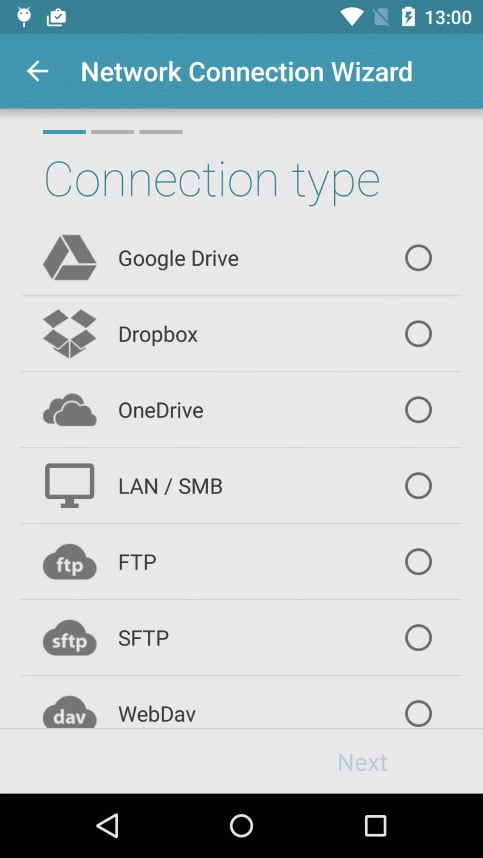Select the Dropbox radio button
Viewport: 483px width, 858px height.
coord(418,334)
